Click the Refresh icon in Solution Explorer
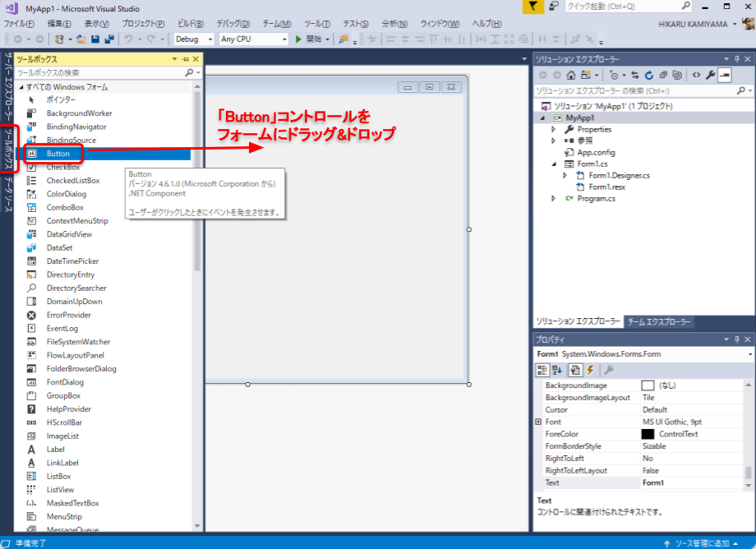The width and height of the screenshot is (756, 549). click(649, 75)
